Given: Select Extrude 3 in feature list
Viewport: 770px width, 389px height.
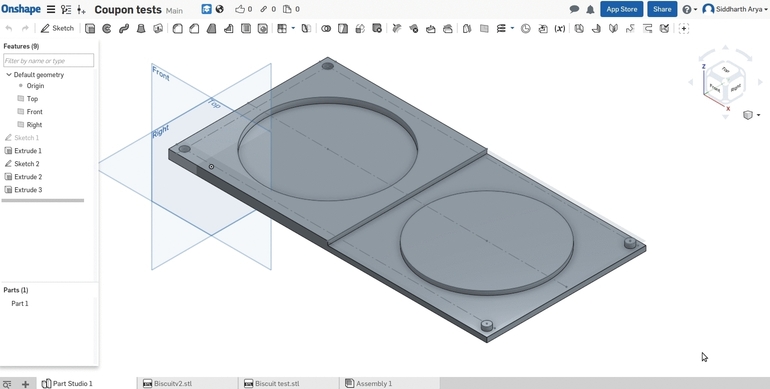Looking at the screenshot, I should pyautogui.click(x=28, y=190).
